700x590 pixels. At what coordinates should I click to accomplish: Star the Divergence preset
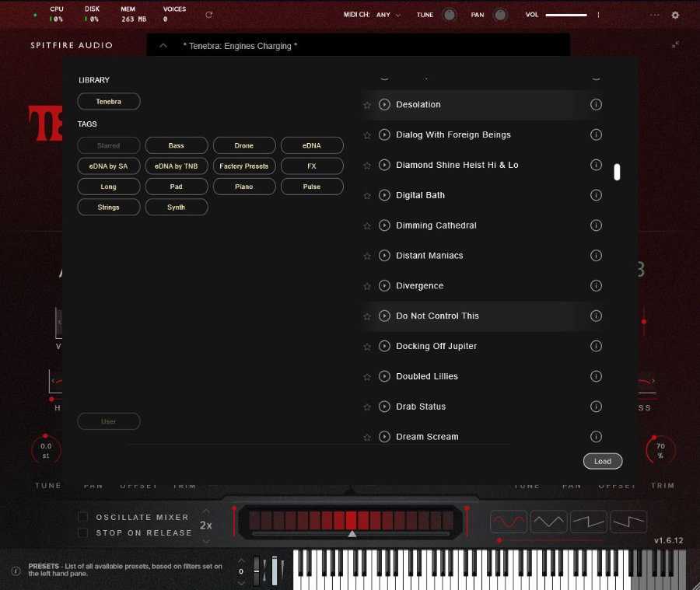tap(367, 286)
